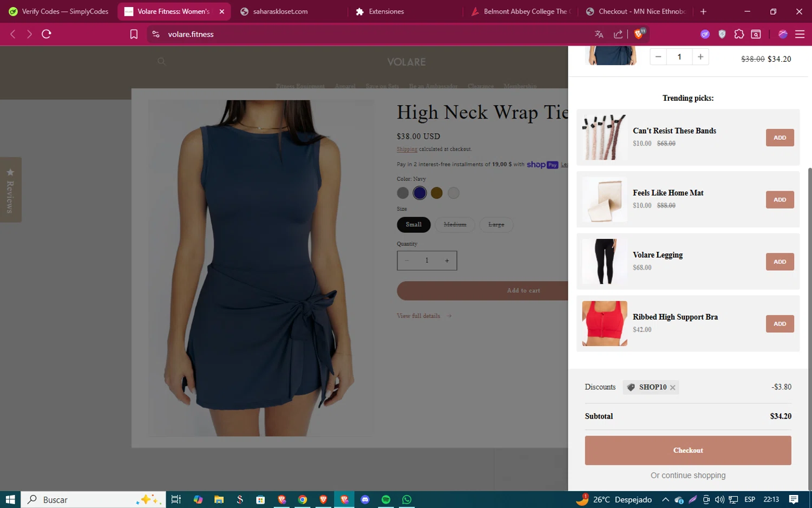Screen dimensions: 812x508
Task: Bookmark this page
Action: point(134,34)
